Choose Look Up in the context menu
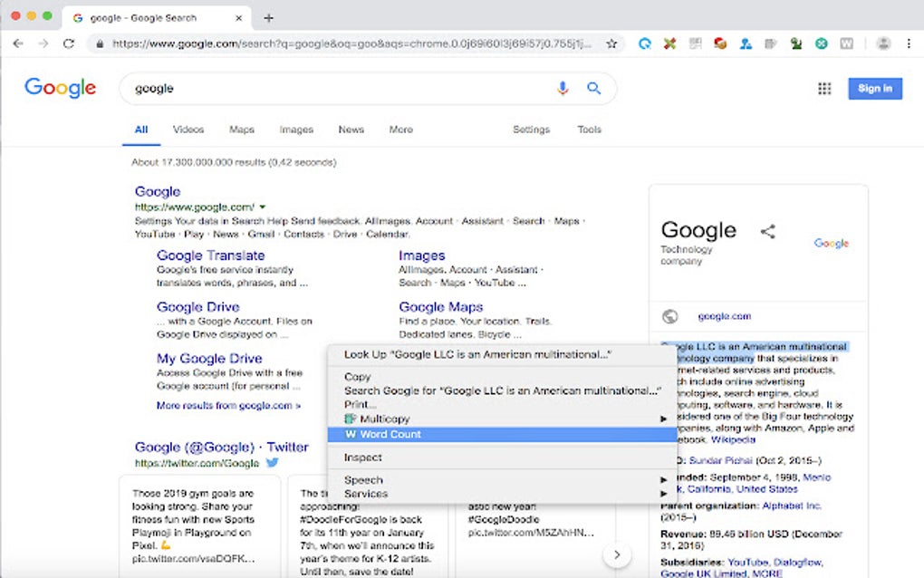Image resolution: width=924 pixels, height=578 pixels. coord(502,355)
